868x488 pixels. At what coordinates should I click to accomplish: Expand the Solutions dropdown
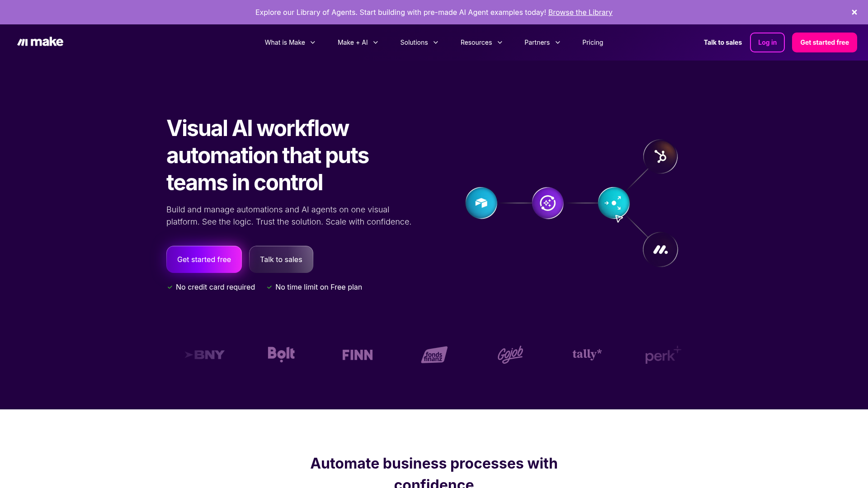click(x=419, y=42)
